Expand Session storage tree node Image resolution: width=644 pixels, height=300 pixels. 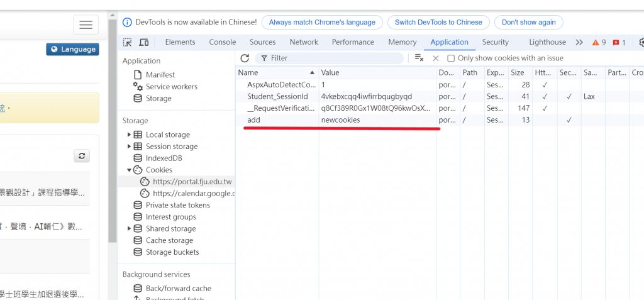click(129, 147)
